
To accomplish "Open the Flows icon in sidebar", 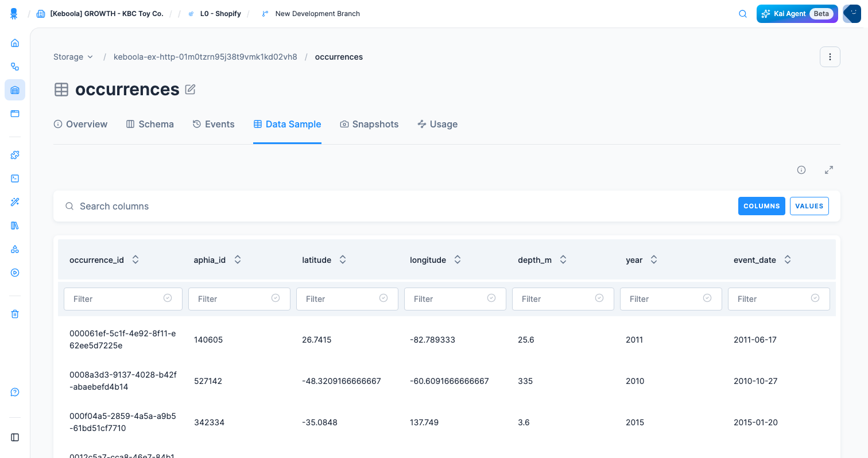I will point(15,67).
